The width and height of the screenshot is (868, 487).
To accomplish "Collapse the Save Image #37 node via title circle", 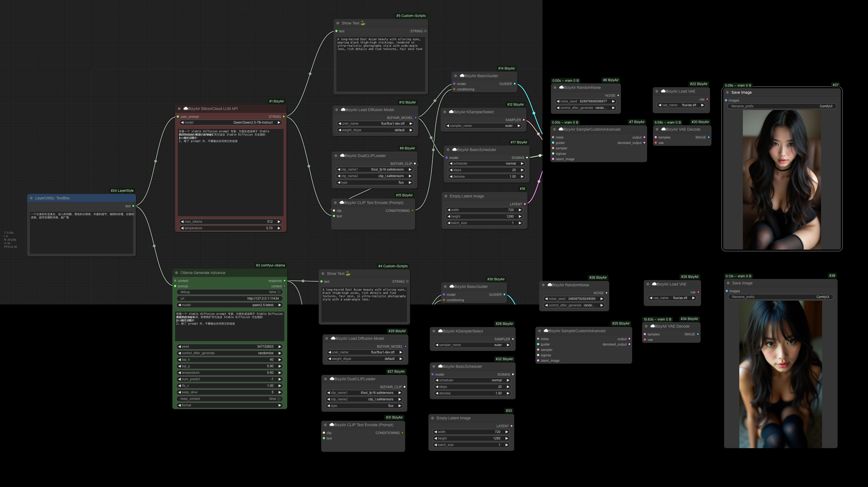I will (x=728, y=92).
